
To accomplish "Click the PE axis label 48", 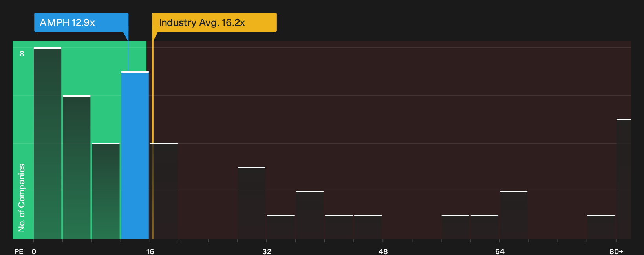I will (383, 251).
